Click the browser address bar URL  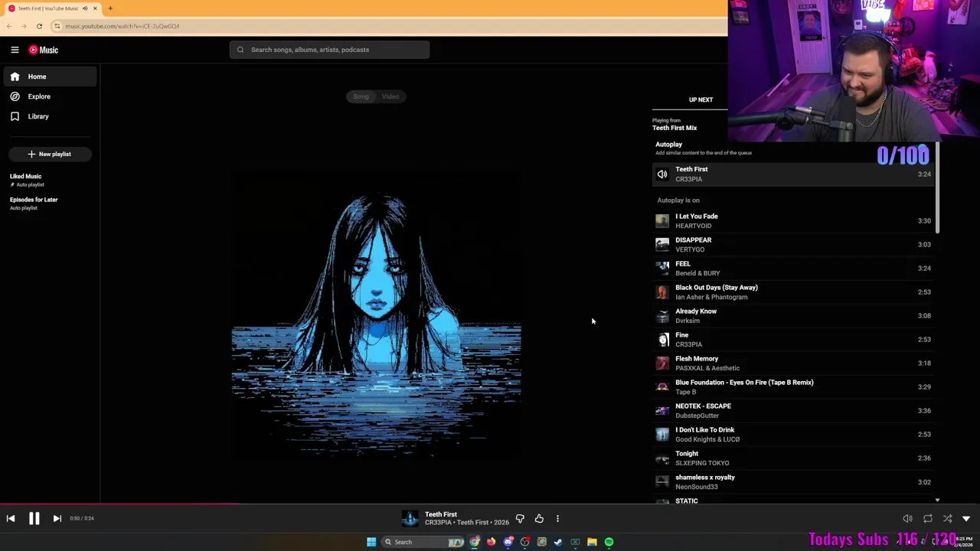pos(122,26)
